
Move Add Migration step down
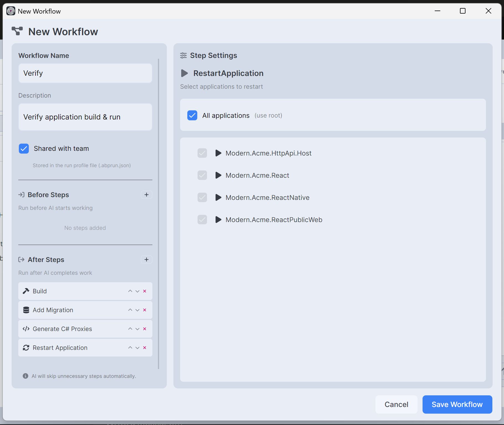[x=137, y=310]
